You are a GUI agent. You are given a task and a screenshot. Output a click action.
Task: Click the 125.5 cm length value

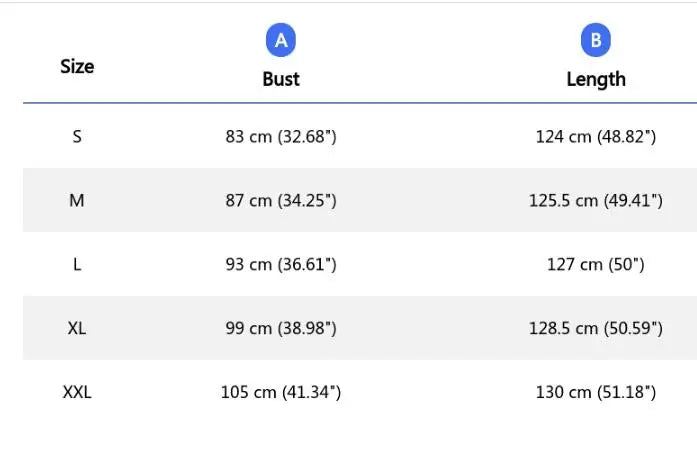tap(596, 200)
